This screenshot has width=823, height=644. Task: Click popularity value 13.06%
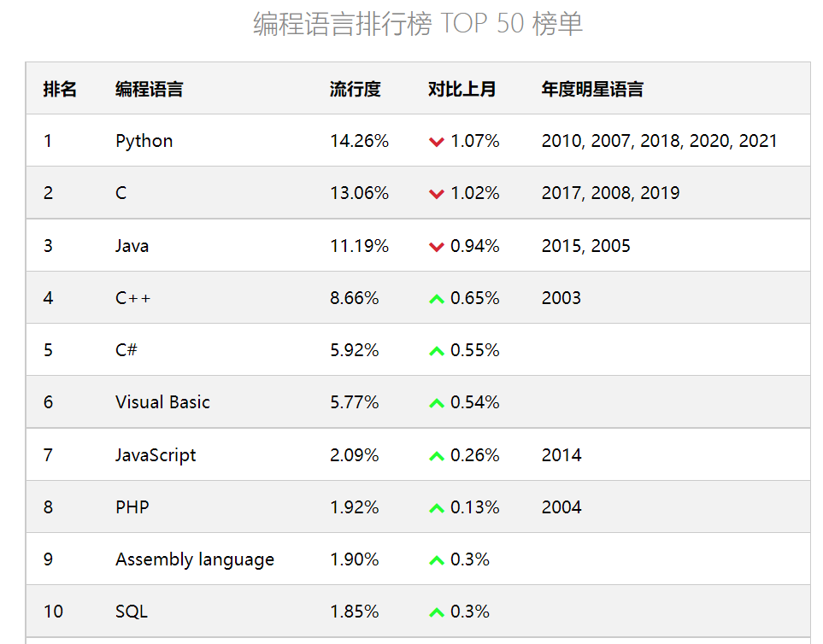(x=360, y=193)
